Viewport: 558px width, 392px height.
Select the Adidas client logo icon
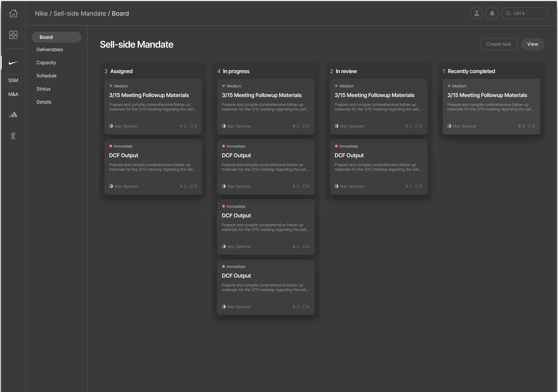[x=13, y=115]
